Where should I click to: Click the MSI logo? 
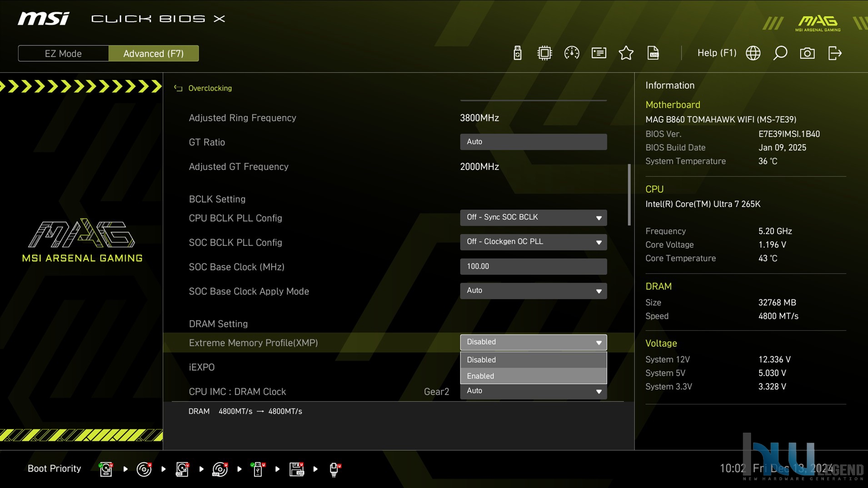pos(43,19)
